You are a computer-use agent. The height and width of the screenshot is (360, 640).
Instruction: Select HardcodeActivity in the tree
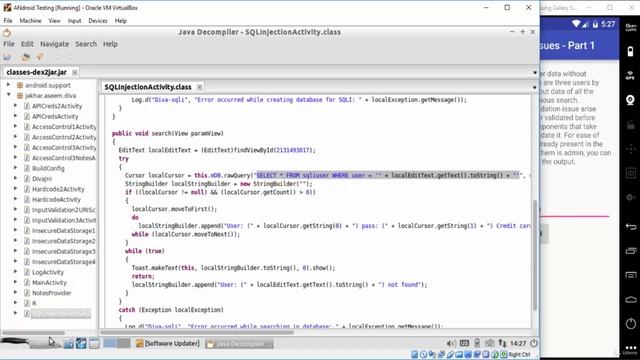click(56, 200)
